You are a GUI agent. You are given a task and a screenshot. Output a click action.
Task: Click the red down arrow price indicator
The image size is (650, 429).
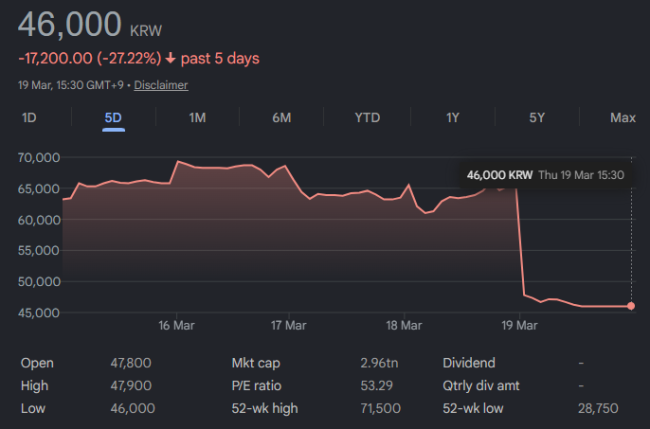coord(170,58)
